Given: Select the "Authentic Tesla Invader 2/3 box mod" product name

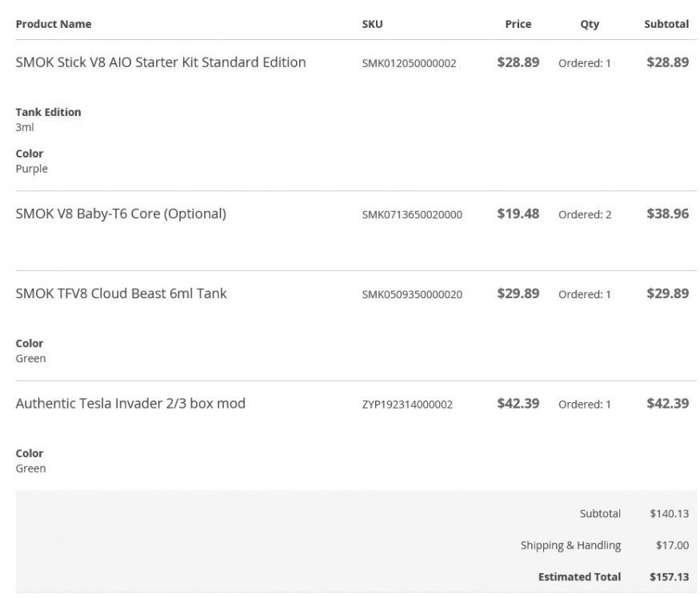Looking at the screenshot, I should click(x=130, y=404).
